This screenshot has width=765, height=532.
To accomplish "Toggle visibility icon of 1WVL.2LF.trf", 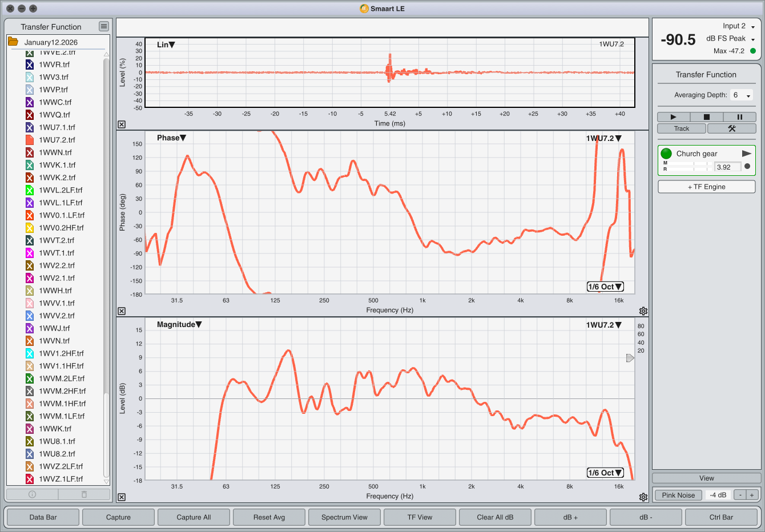I will (30, 190).
